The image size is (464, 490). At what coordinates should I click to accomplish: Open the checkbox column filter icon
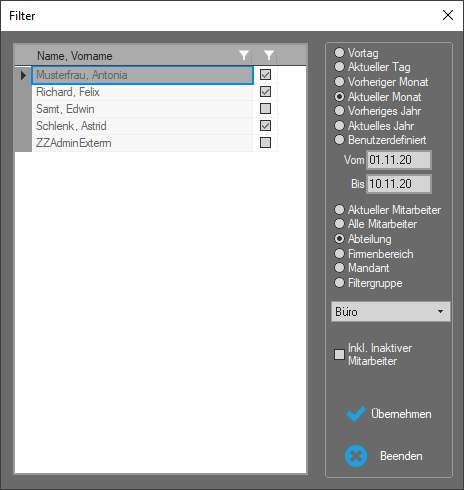[269, 55]
